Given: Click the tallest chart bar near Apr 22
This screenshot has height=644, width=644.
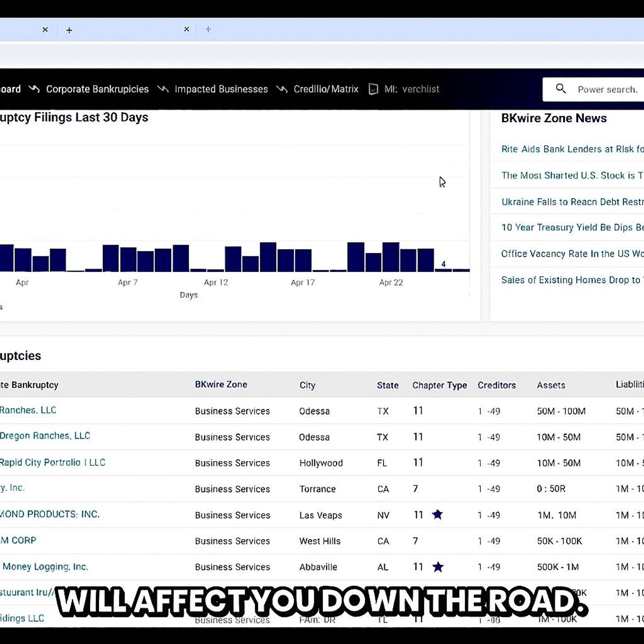Looking at the screenshot, I should click(x=391, y=257).
